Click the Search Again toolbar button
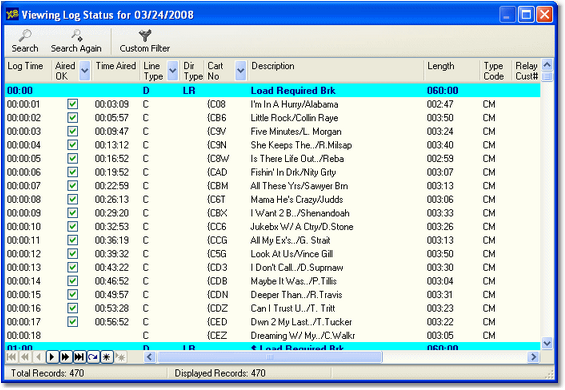Viewport: 565px width, 390px height. click(76, 41)
